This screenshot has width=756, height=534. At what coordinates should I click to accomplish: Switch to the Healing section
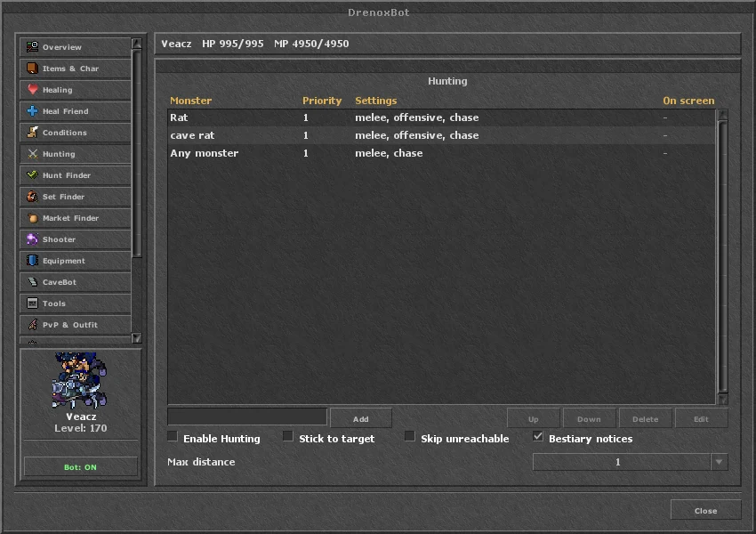tap(76, 89)
